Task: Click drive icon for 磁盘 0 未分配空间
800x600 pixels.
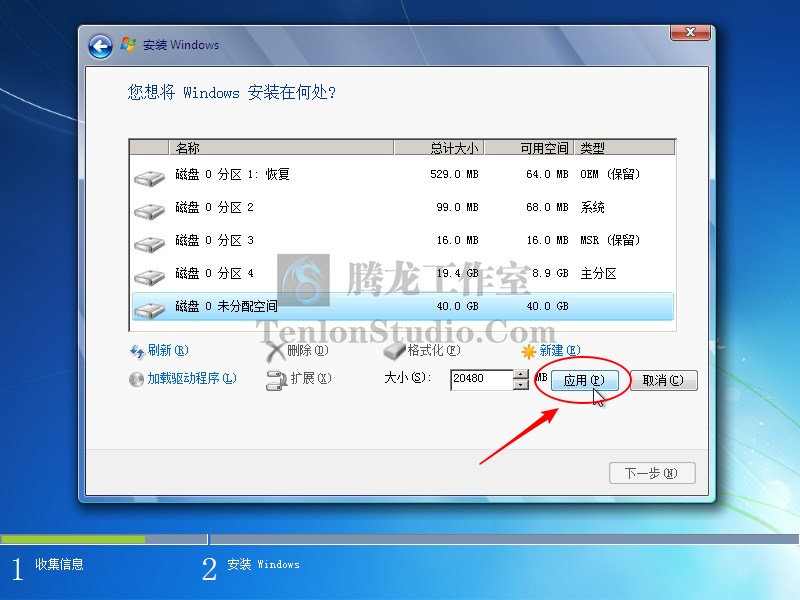Action: [149, 310]
